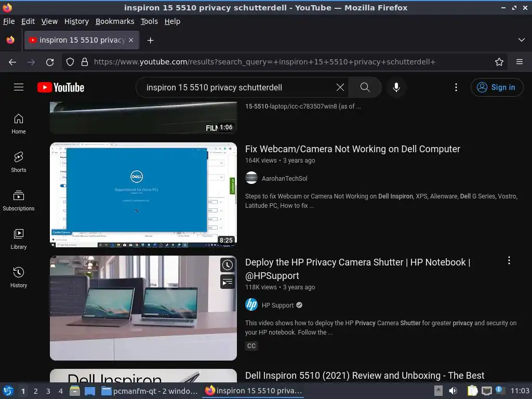
Task: Open Subscriptions in the sidebar
Action: pos(19,201)
